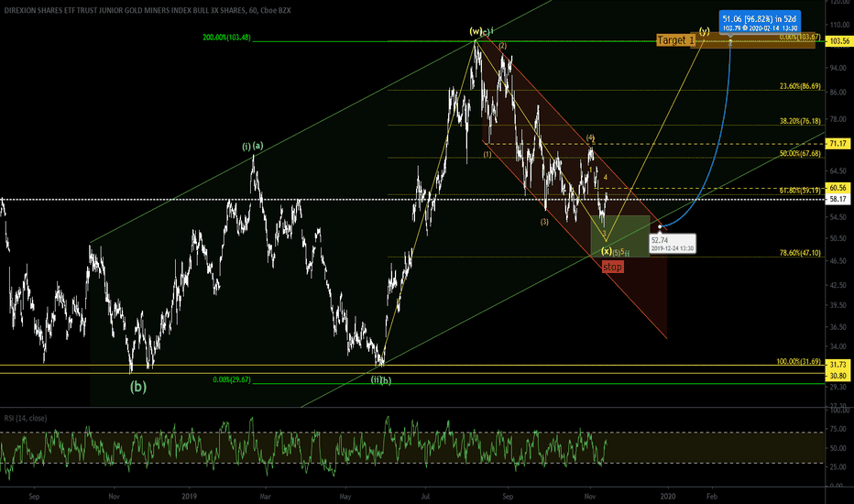Click the (4) wave label on dashed line
This screenshot has height=504, width=854.
(x=590, y=137)
